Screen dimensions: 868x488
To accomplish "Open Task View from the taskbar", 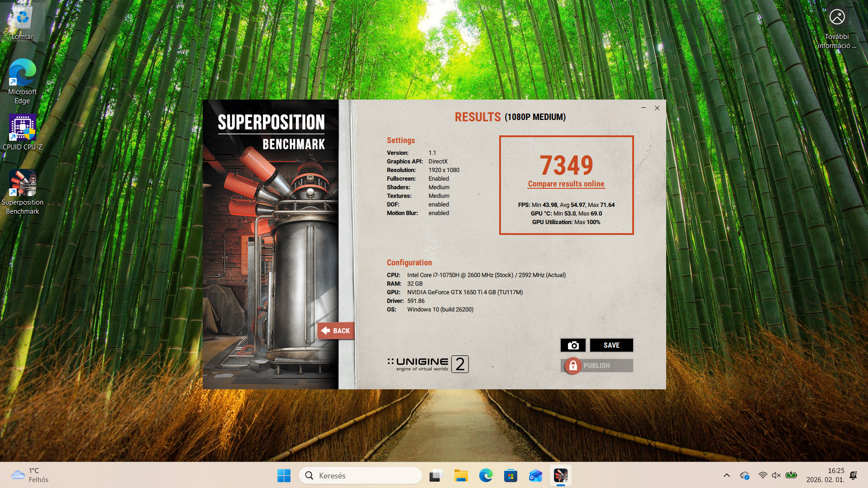I will [435, 476].
